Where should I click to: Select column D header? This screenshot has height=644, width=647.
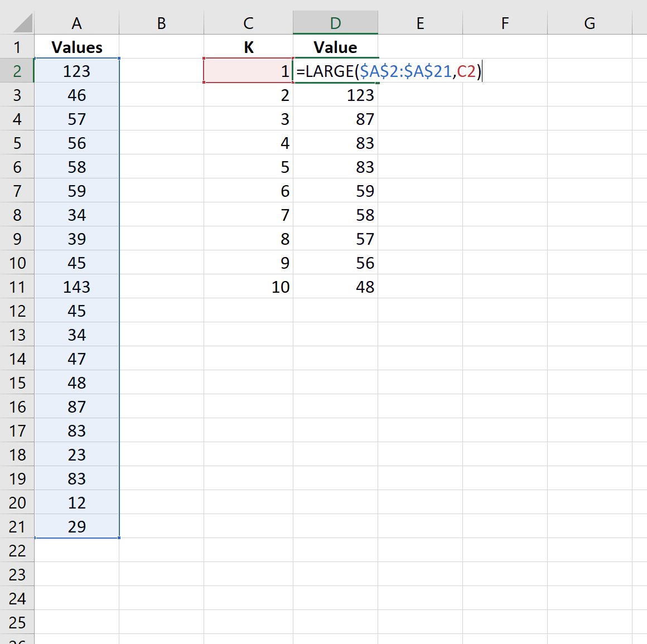pos(335,23)
